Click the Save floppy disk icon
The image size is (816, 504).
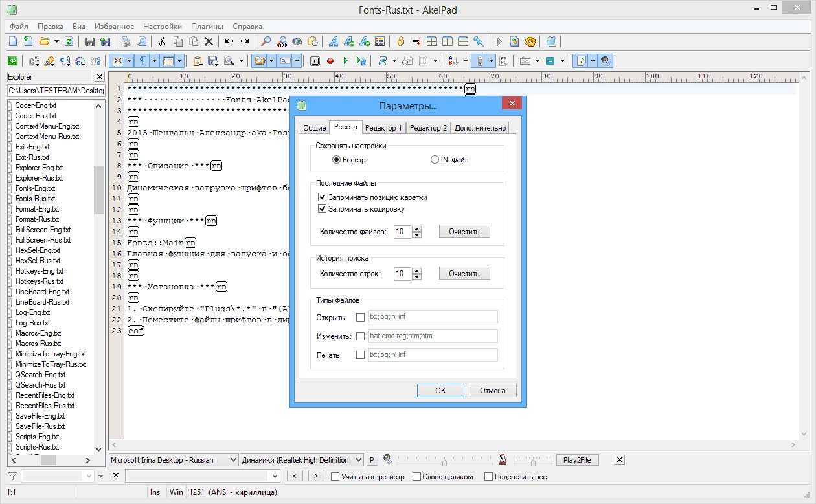(90, 41)
